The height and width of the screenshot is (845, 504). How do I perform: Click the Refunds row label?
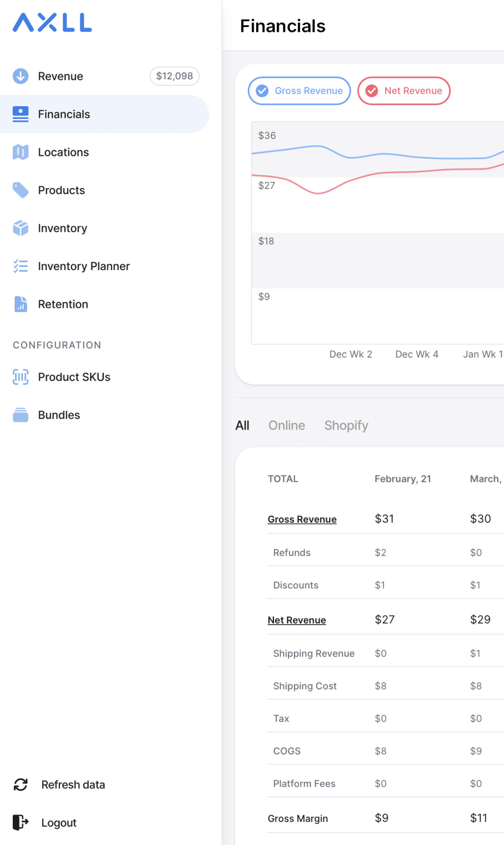tap(292, 553)
